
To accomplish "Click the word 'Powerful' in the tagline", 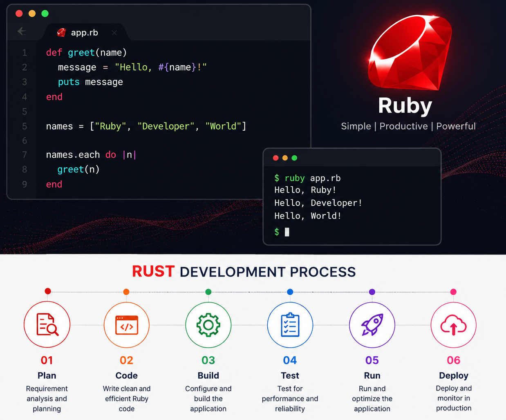I will point(456,126).
